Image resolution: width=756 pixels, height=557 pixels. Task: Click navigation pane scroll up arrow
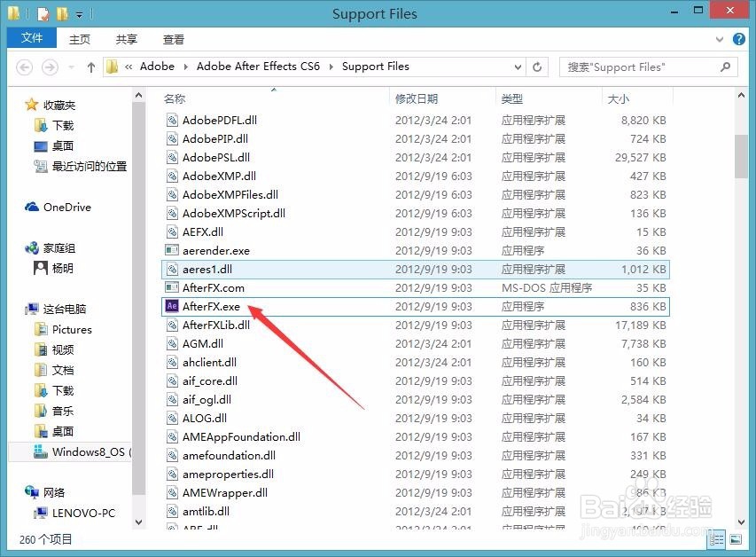tap(139, 96)
